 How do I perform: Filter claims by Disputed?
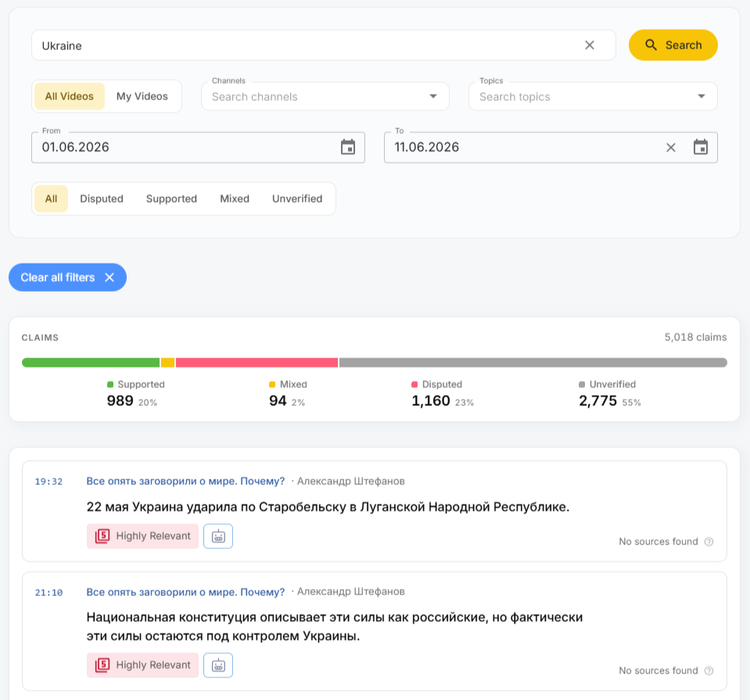click(102, 199)
